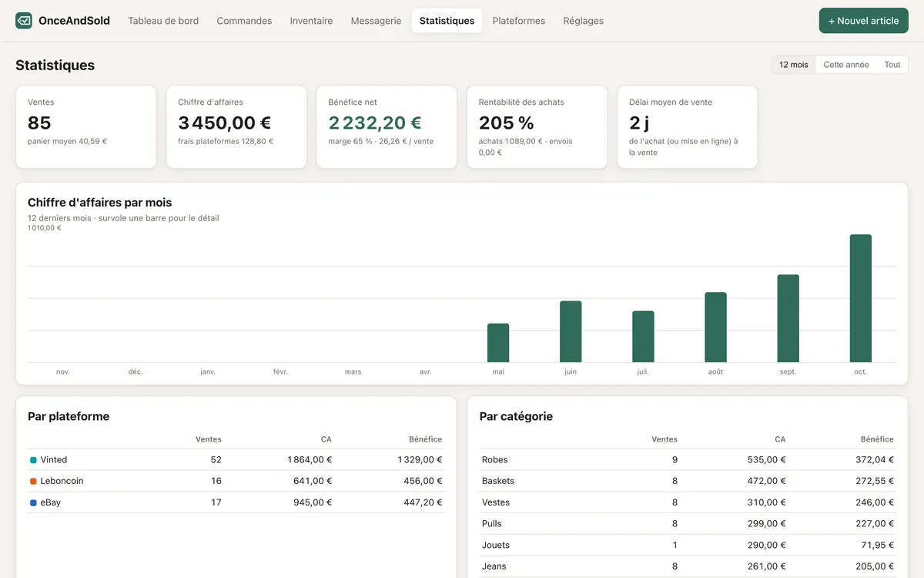The image size is (924, 578).
Task: Click the + Nouvel article button
Action: tap(863, 21)
